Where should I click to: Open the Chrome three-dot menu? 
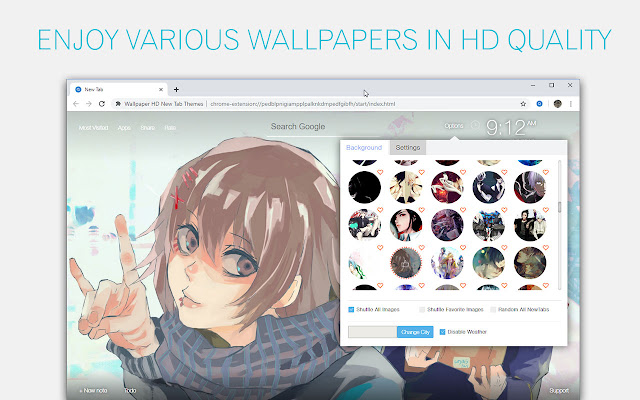point(571,104)
